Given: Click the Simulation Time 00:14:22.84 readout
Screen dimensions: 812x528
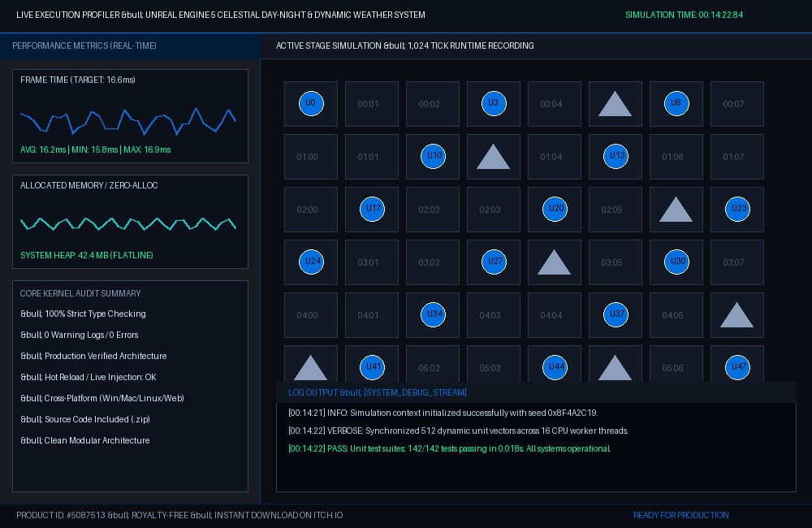Looking at the screenshot, I should tap(684, 15).
